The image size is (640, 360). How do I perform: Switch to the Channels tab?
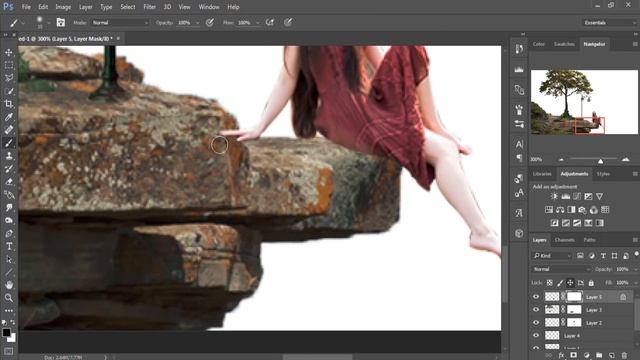564,240
